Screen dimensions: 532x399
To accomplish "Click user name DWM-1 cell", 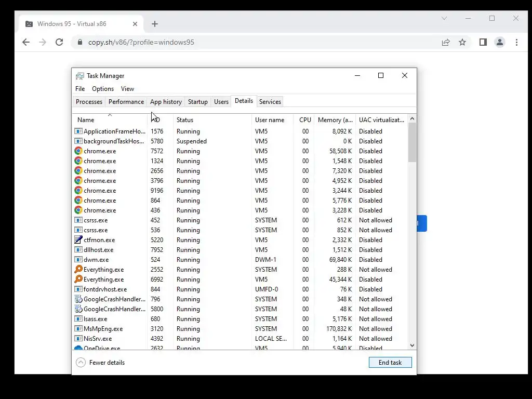I will coord(265,260).
